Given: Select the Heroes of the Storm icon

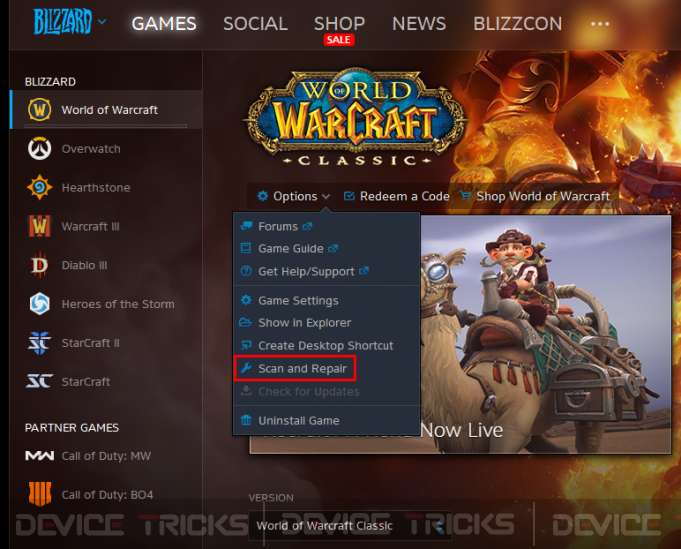Looking at the screenshot, I should click(40, 304).
